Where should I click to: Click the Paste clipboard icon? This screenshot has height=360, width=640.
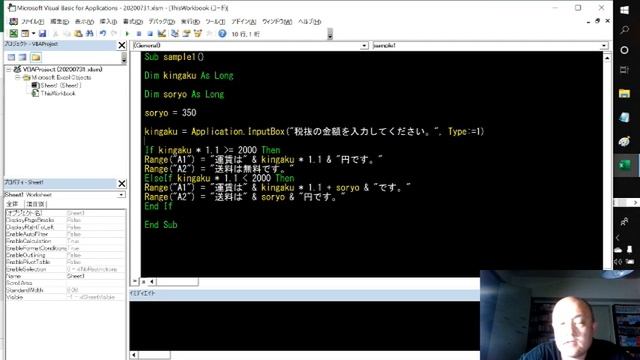point(78,33)
